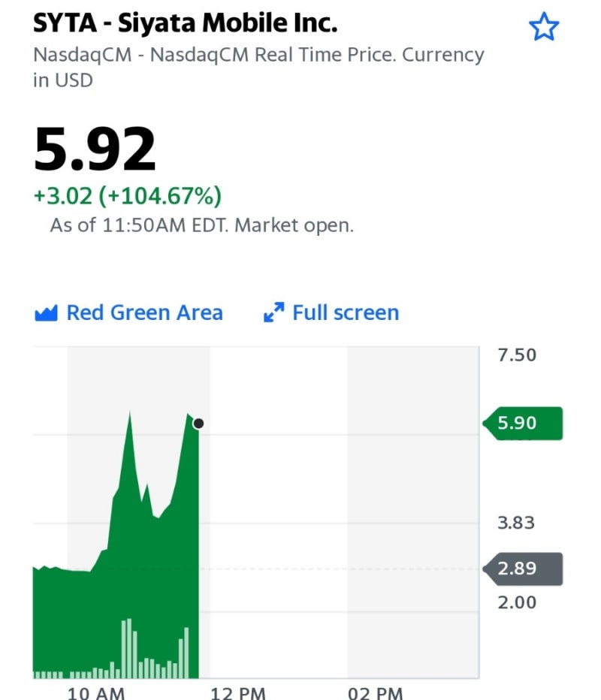Click the black current-price dot on chart
This screenshot has height=700, width=601.
point(198,424)
